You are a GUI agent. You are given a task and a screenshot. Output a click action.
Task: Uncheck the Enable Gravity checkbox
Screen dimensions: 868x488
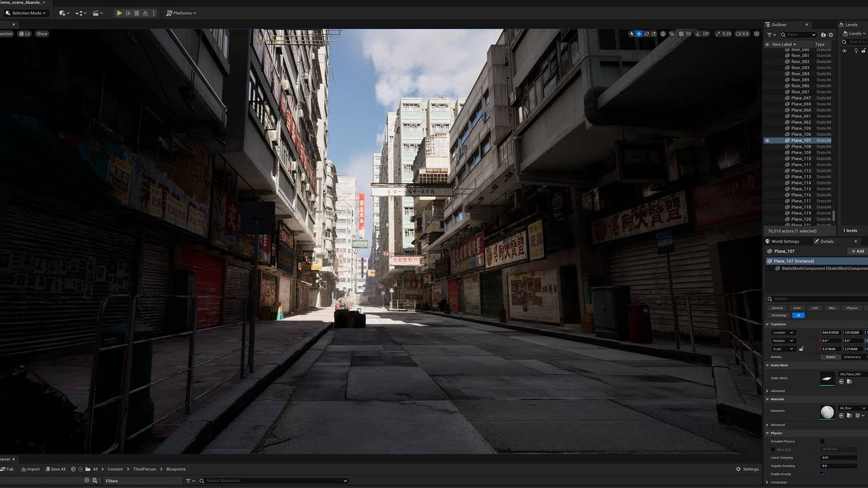[823, 474]
